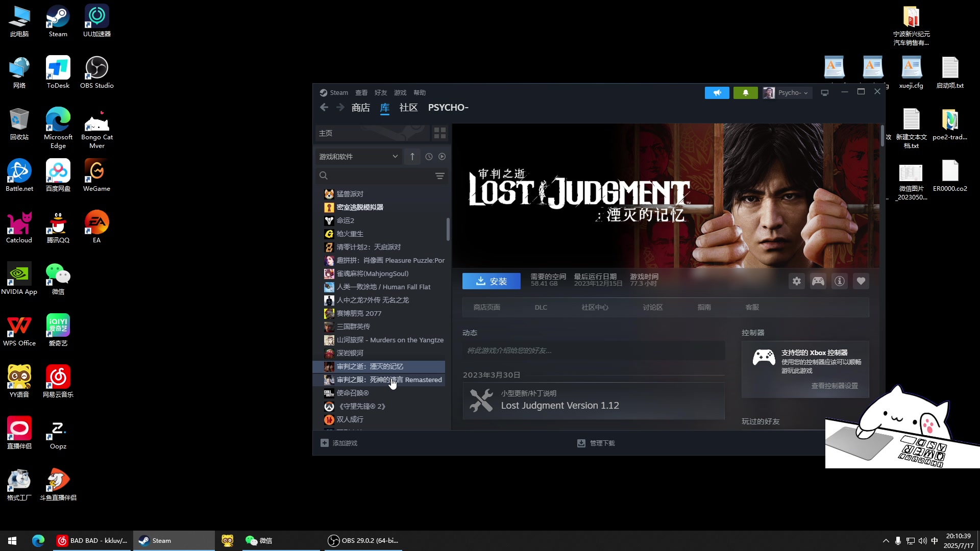Screen dimensions: 980x551
Task: Go back with the Steam back arrow
Action: 324,107
